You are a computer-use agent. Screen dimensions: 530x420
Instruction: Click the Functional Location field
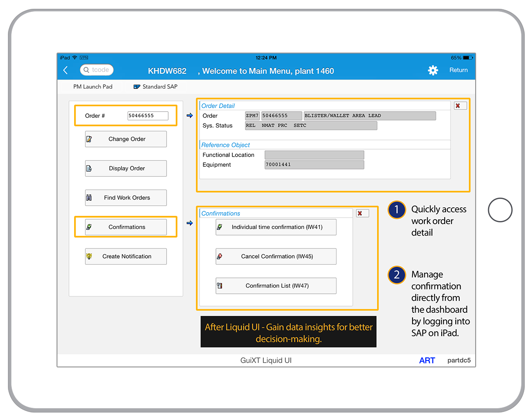[x=314, y=155]
